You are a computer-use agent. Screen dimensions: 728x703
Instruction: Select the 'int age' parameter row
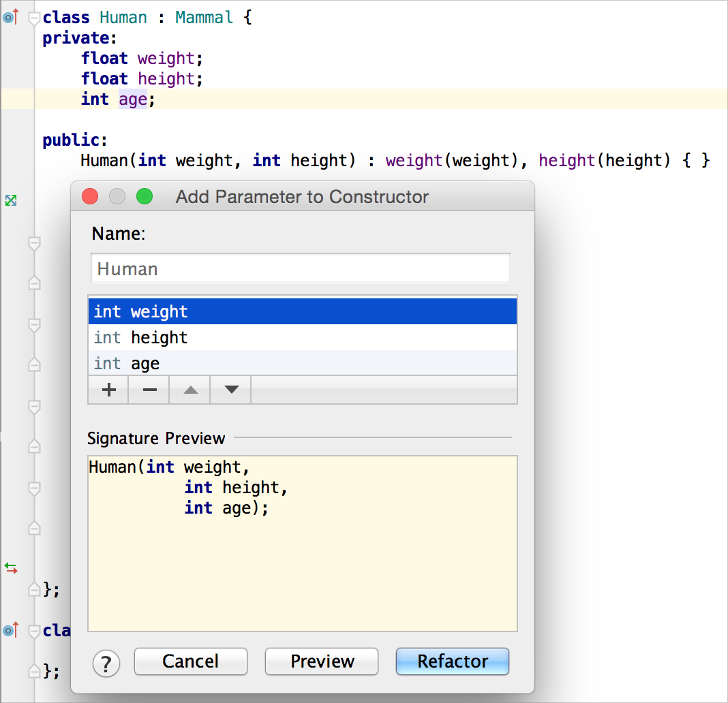pyautogui.click(x=302, y=363)
